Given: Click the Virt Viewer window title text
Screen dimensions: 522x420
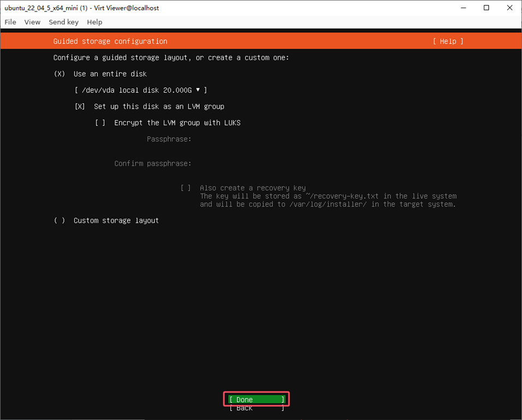Looking at the screenshot, I should [x=81, y=8].
